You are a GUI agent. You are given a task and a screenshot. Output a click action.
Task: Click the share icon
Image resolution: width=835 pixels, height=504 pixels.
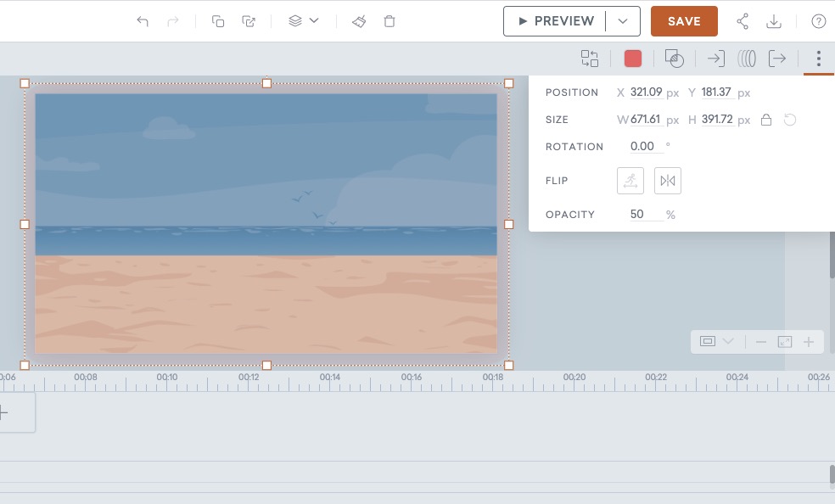[743, 21]
